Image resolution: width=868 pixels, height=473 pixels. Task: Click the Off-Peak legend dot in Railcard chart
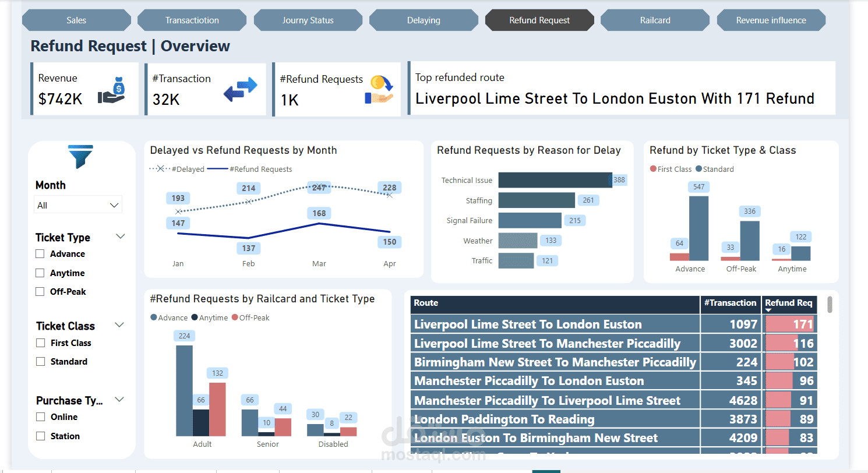coord(235,317)
